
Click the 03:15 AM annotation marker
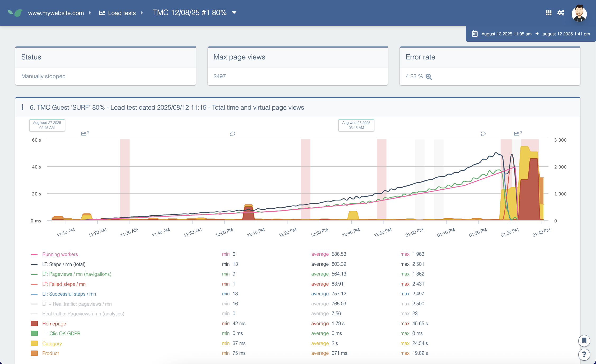(356, 125)
